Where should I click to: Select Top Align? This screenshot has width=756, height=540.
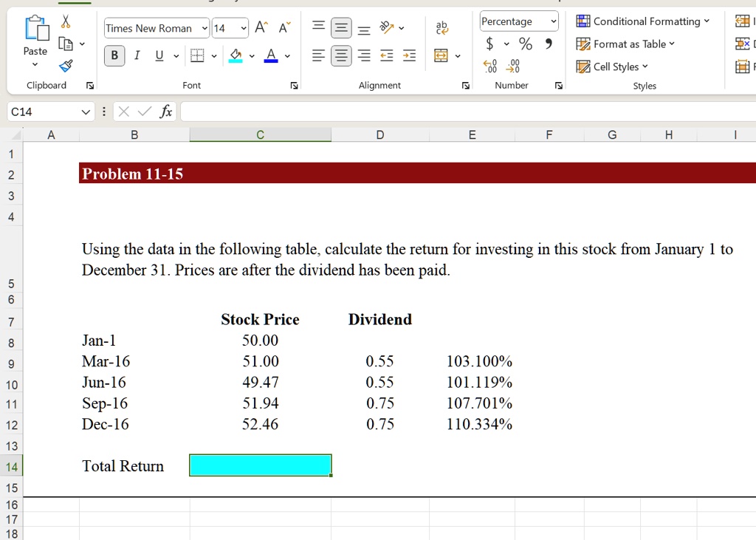click(318, 26)
